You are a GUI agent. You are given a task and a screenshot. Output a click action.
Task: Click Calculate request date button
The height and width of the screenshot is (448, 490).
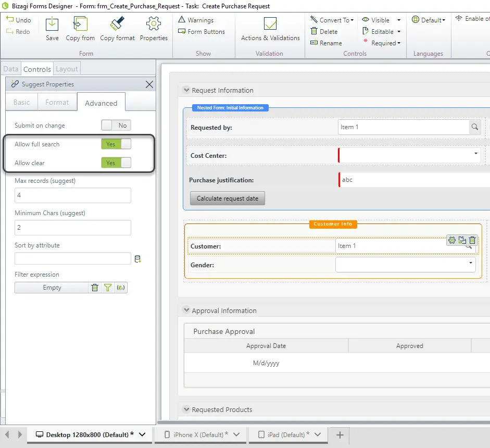[227, 198]
